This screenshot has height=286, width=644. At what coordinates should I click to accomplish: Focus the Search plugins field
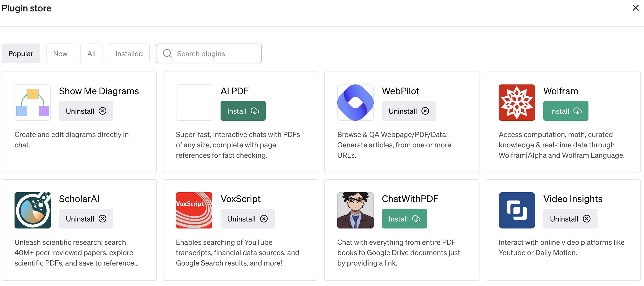pyautogui.click(x=209, y=53)
